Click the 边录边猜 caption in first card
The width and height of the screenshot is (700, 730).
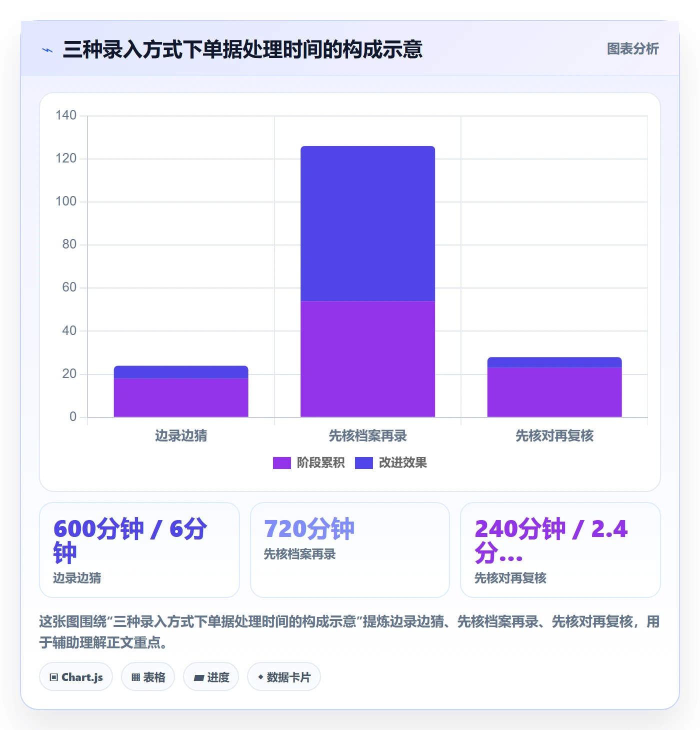tap(77, 578)
